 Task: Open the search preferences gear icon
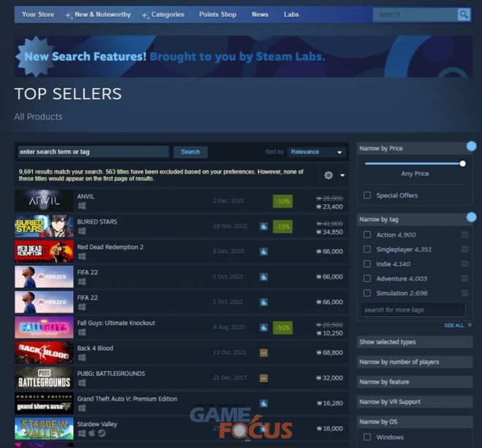click(x=329, y=175)
